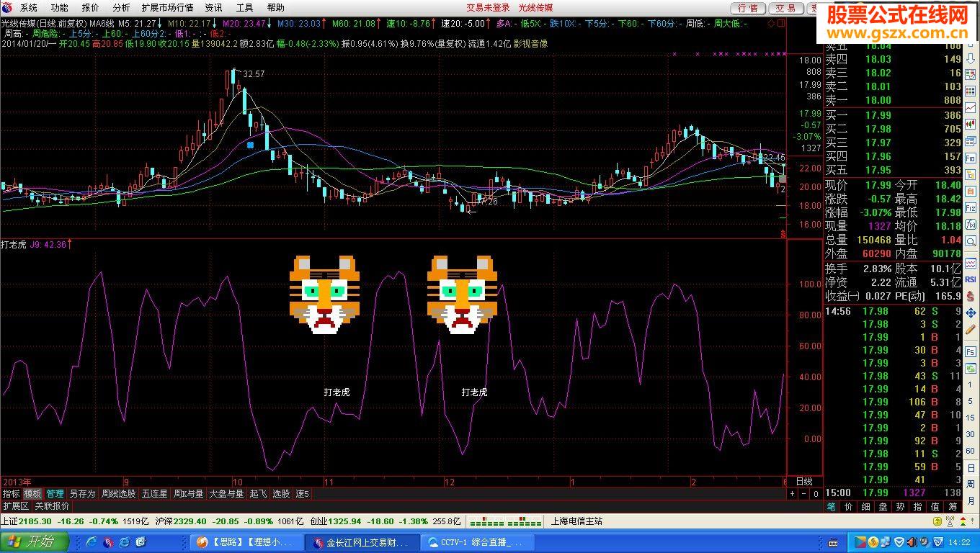Click the 360 shield tray icon
The height and width of the screenshot is (553, 980).
899,542
